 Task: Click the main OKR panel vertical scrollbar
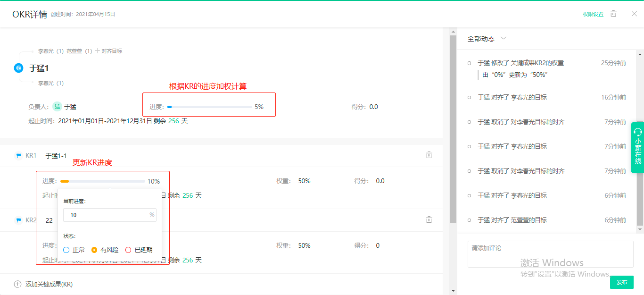[x=454, y=129]
